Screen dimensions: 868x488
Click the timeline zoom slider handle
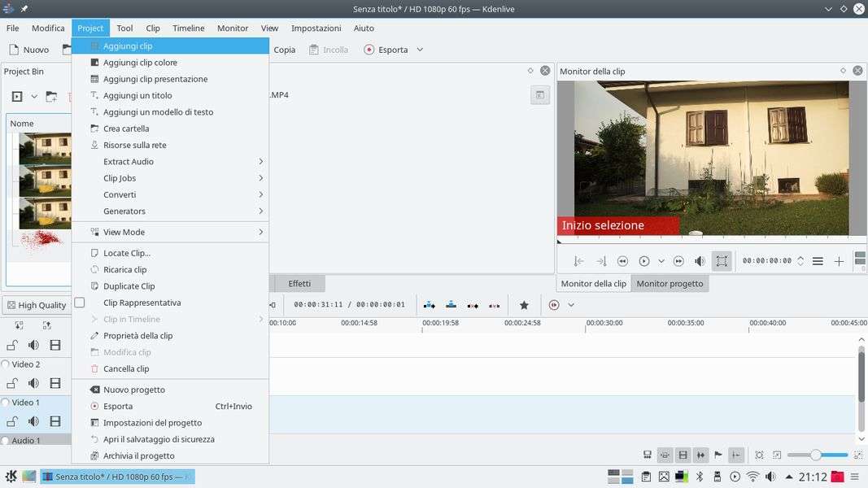[x=815, y=455]
